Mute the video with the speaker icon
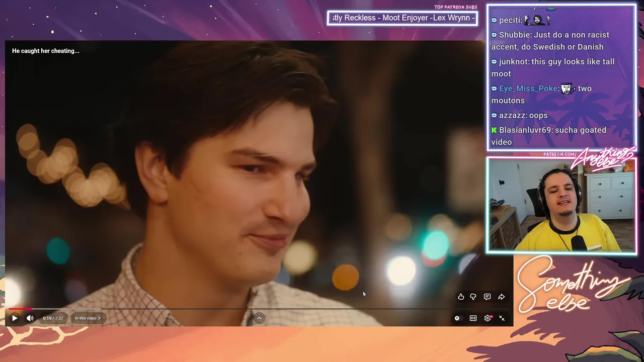The height and width of the screenshot is (362, 644). tap(30, 318)
